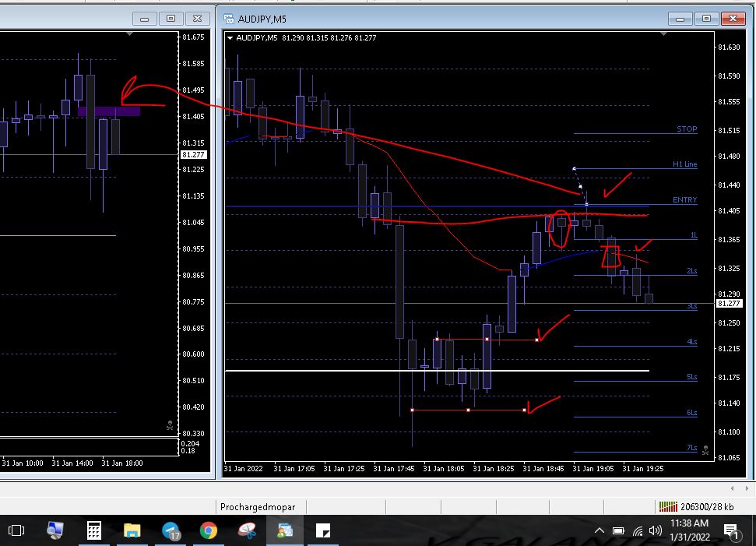
Task: Select the 6Ls level label
Action: pyautogui.click(x=692, y=412)
